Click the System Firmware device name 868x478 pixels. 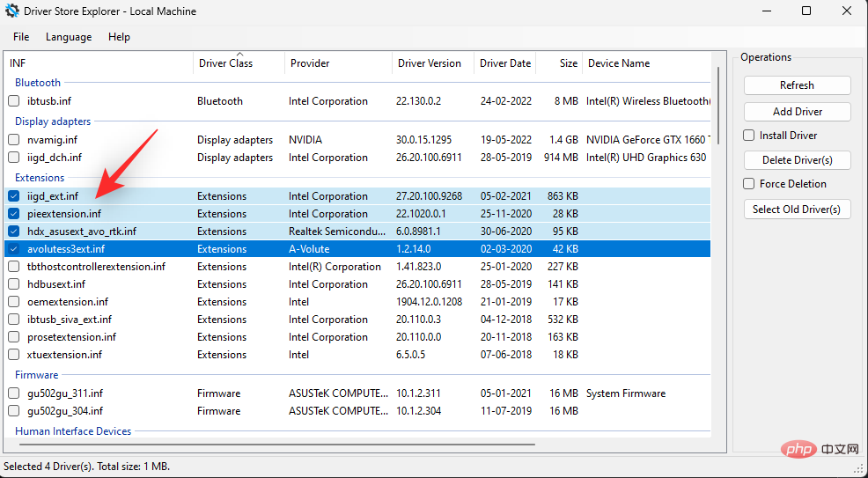click(x=626, y=393)
